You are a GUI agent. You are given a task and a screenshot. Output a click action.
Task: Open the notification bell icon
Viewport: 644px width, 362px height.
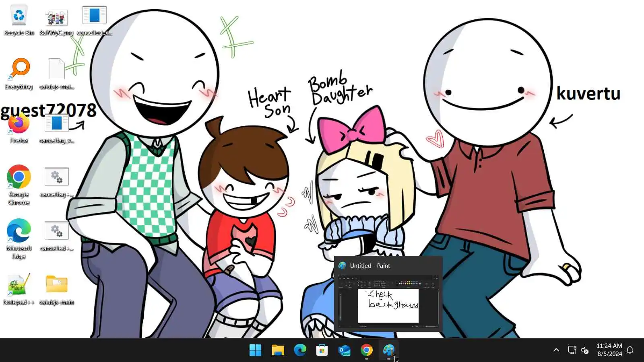(x=630, y=350)
